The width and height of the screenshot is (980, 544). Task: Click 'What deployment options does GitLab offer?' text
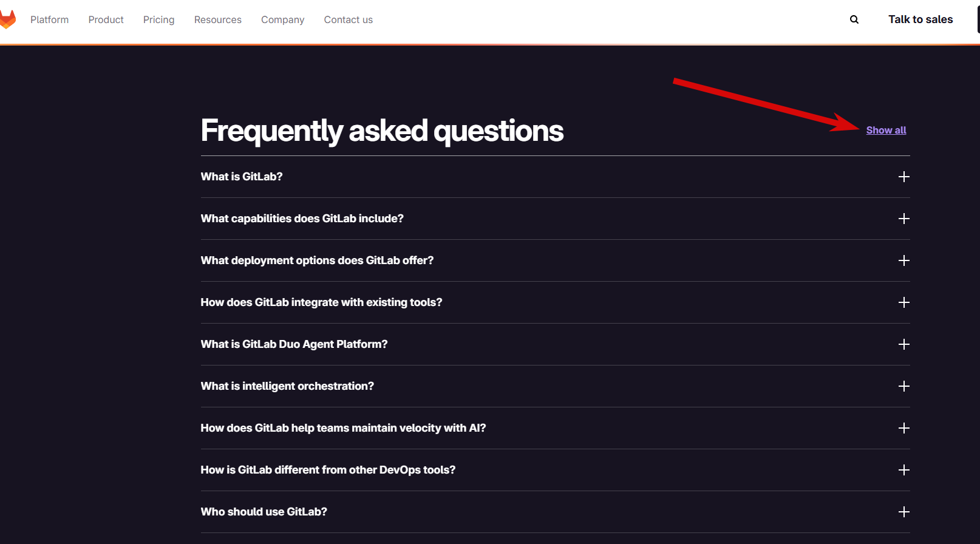point(317,260)
